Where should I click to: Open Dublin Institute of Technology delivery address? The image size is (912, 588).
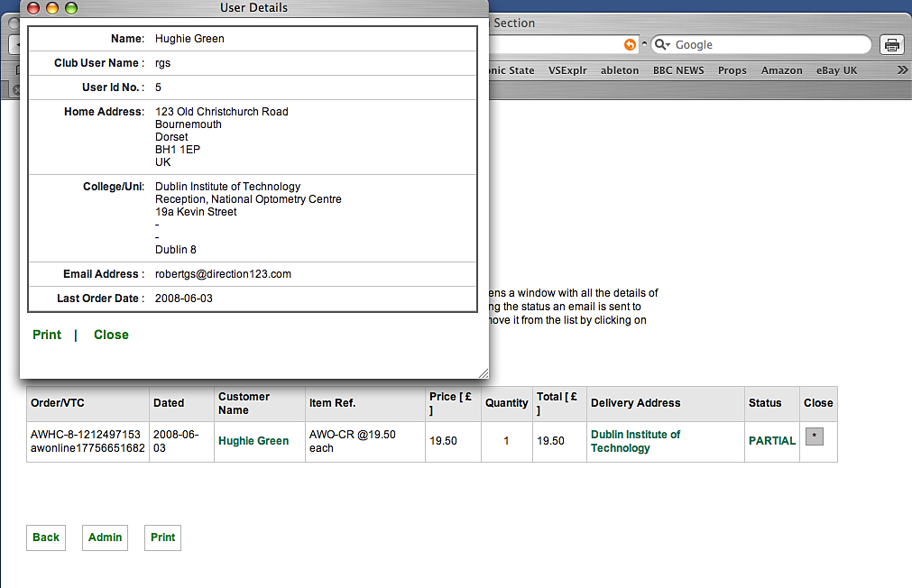635,441
